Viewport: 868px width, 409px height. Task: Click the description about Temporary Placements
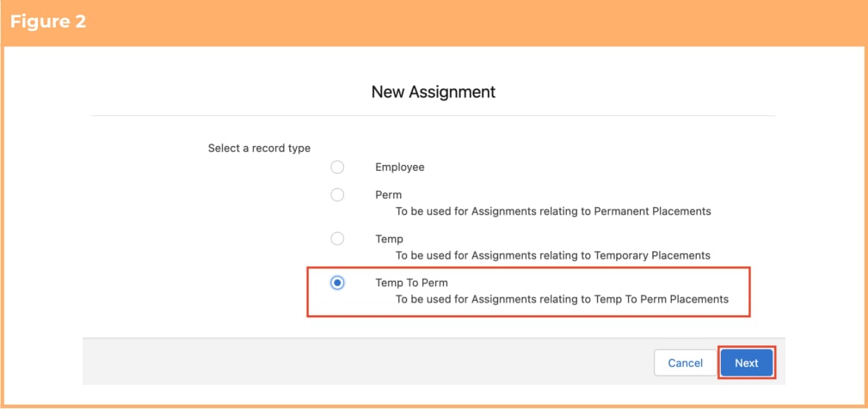(552, 255)
